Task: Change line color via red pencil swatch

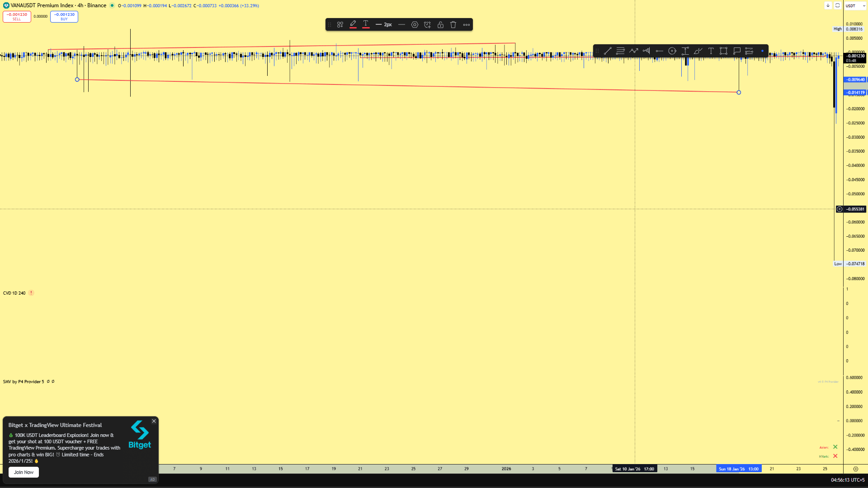Action: click(x=353, y=25)
